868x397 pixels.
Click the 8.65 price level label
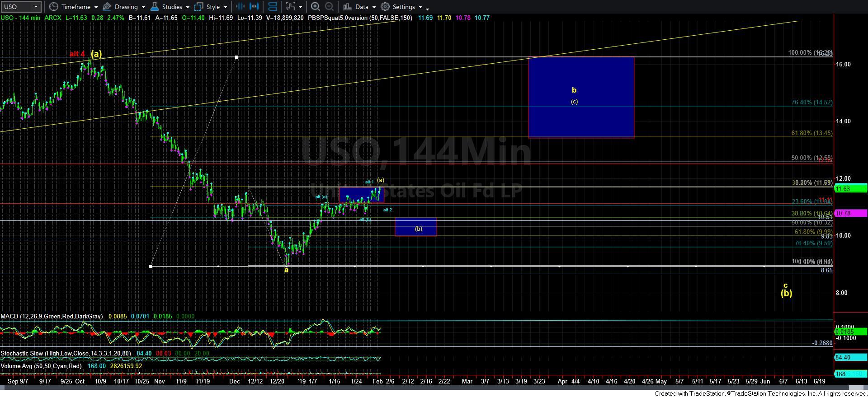click(x=827, y=270)
